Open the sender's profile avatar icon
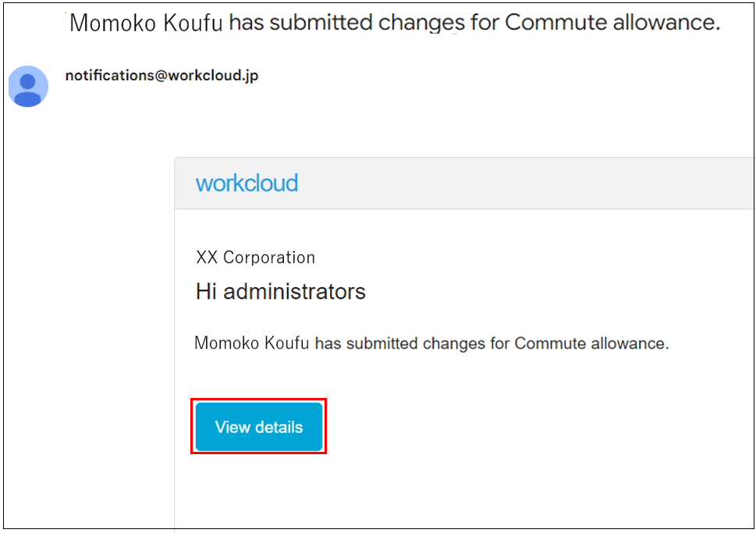 [x=28, y=87]
